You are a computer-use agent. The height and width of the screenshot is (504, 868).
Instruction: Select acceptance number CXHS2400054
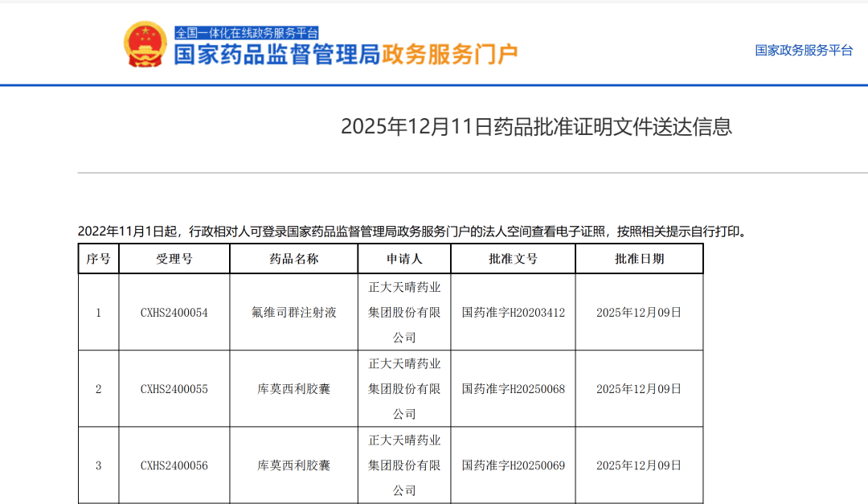(x=174, y=313)
